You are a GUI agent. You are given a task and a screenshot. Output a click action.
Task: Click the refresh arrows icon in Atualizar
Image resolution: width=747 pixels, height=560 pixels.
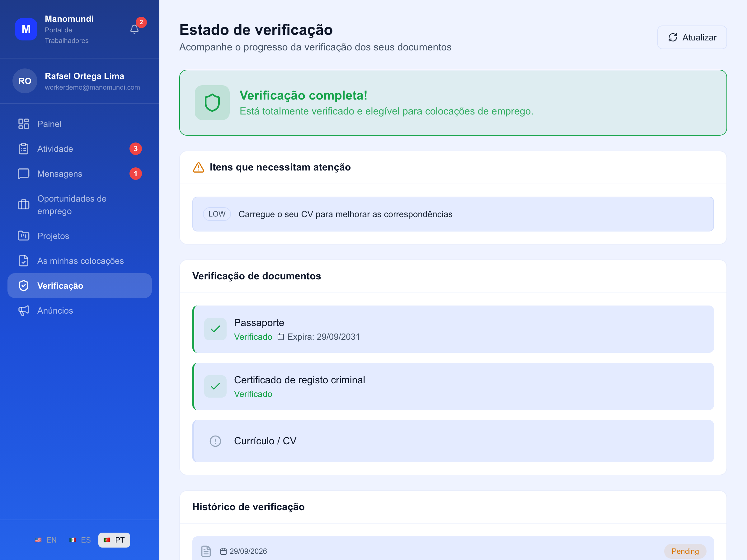(673, 37)
